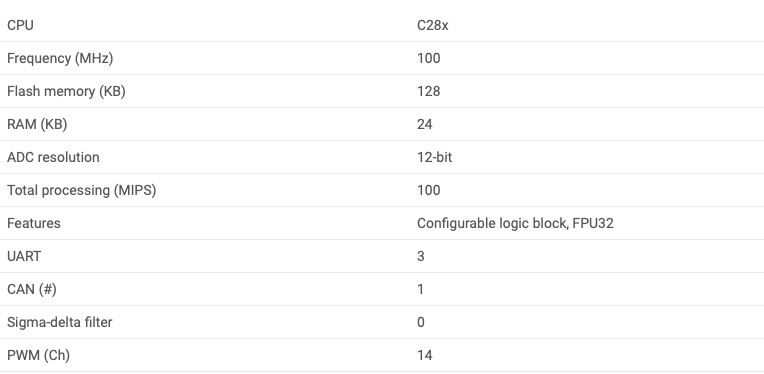Viewport: 764px width, 374px height.
Task: Select the ADC resolution label
Action: [x=53, y=157]
